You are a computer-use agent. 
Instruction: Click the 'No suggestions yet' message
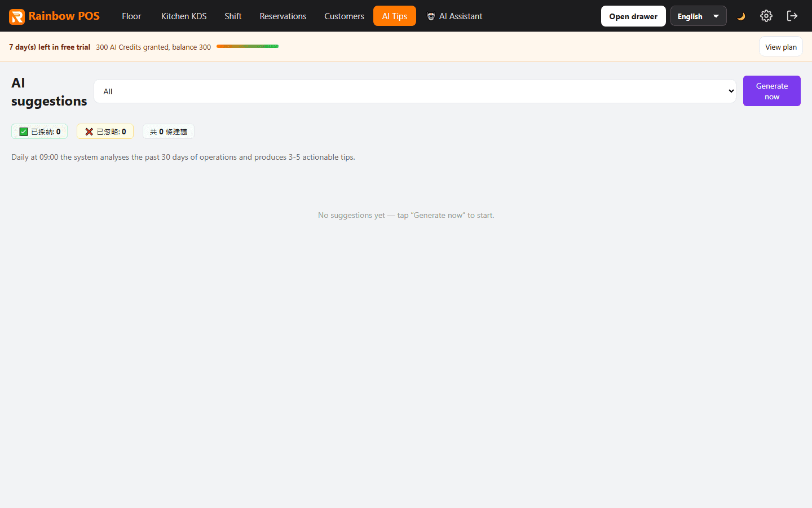pyautogui.click(x=406, y=215)
